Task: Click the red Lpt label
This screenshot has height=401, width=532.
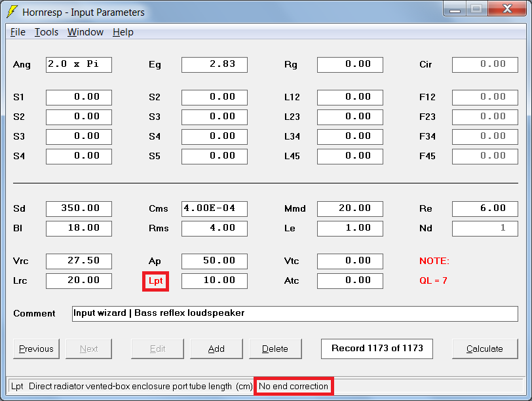Action: point(156,281)
